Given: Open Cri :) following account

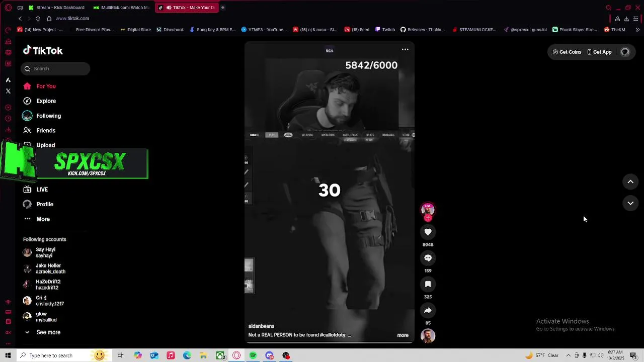Looking at the screenshot, I should 43,301.
